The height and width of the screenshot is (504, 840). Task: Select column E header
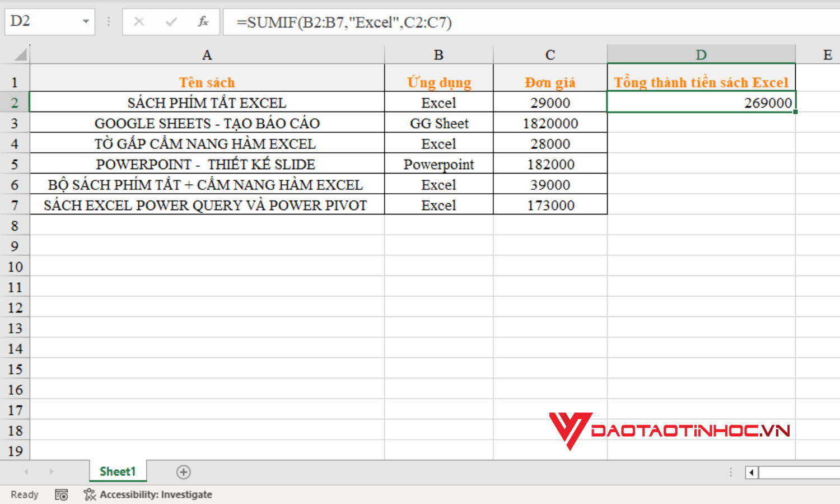[828, 54]
